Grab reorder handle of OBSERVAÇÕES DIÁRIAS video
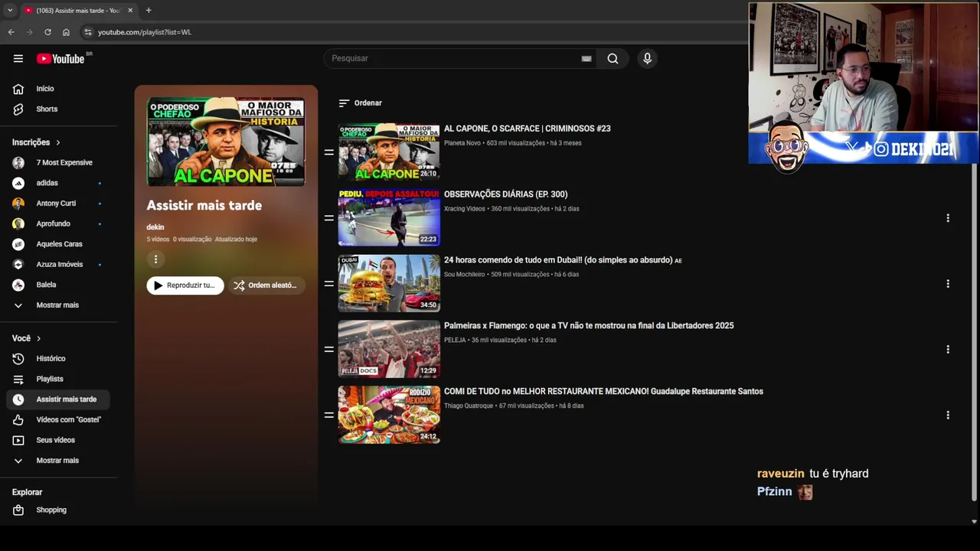 click(x=328, y=218)
